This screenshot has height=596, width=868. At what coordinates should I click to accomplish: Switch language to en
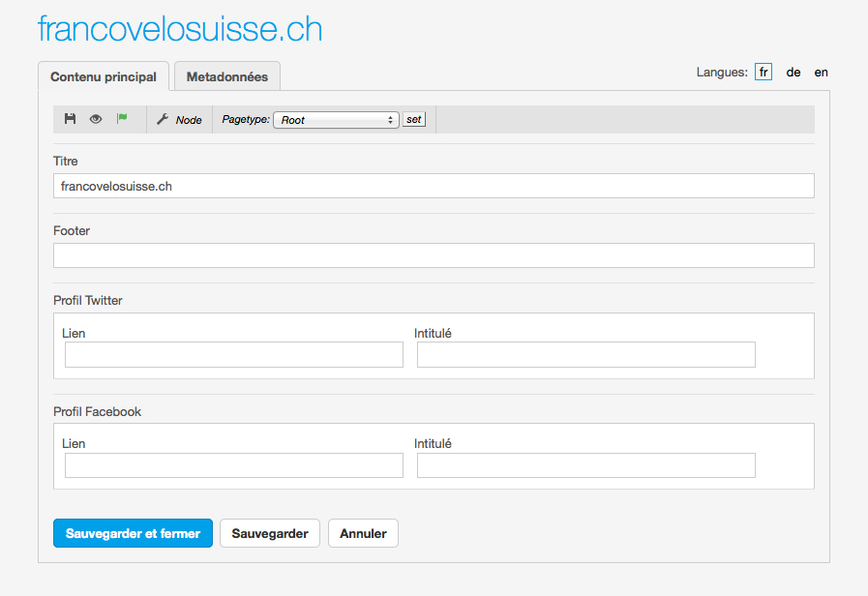pos(821,73)
